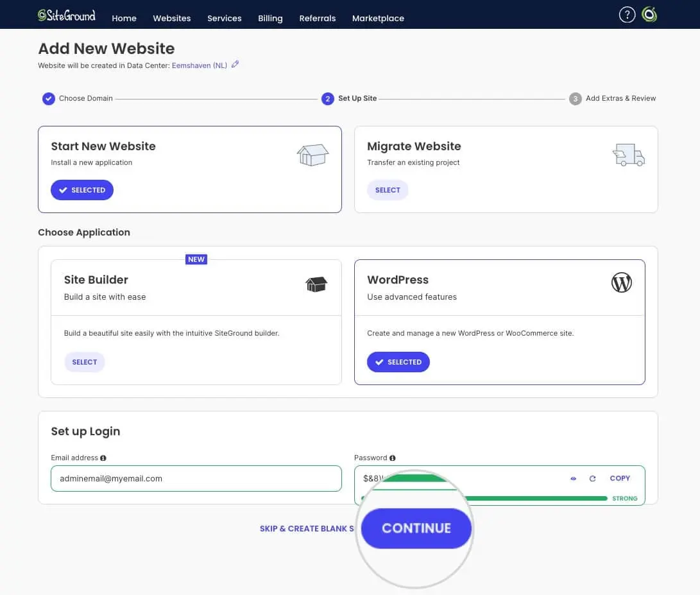700x595 pixels.
Task: Select the Migrate Website option
Action: tap(388, 190)
